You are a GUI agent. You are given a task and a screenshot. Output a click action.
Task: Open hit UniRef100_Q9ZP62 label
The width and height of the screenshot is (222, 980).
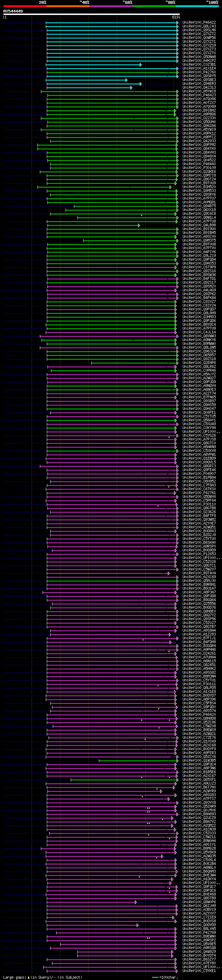199,294
